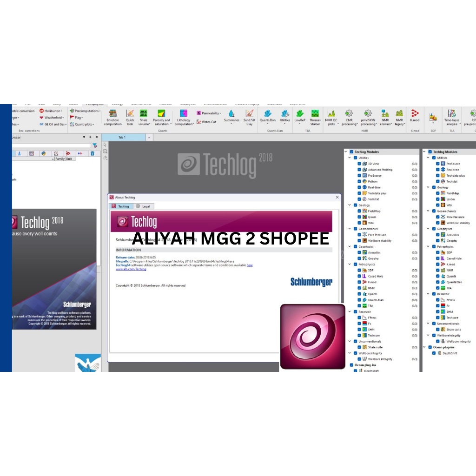476x476 pixels.
Task: Toggle the 3D View module checkbox
Action: [x=359, y=164]
